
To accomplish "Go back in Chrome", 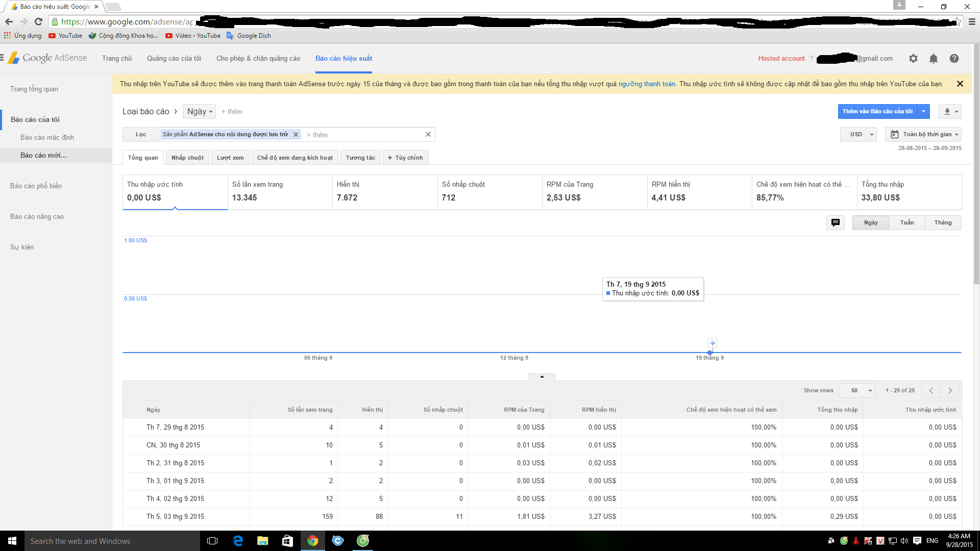I will [9, 21].
